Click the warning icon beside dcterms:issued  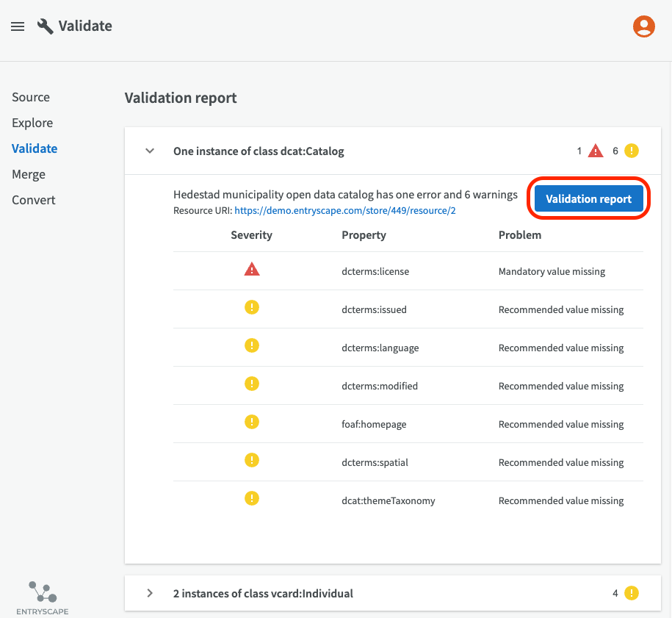pos(251,309)
